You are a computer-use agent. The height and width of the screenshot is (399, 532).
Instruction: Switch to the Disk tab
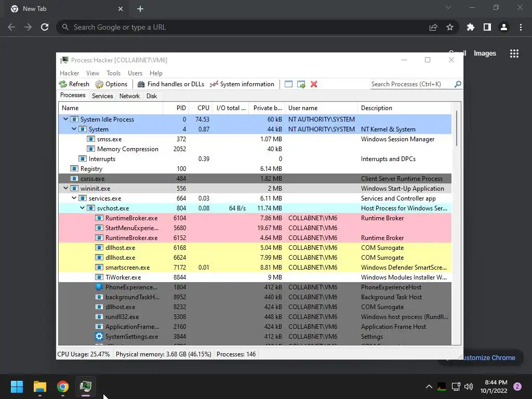pos(152,96)
